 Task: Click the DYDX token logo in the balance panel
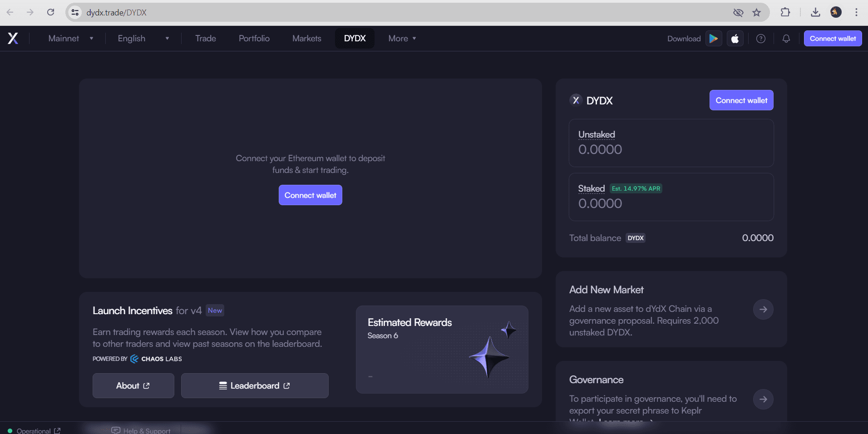576,100
